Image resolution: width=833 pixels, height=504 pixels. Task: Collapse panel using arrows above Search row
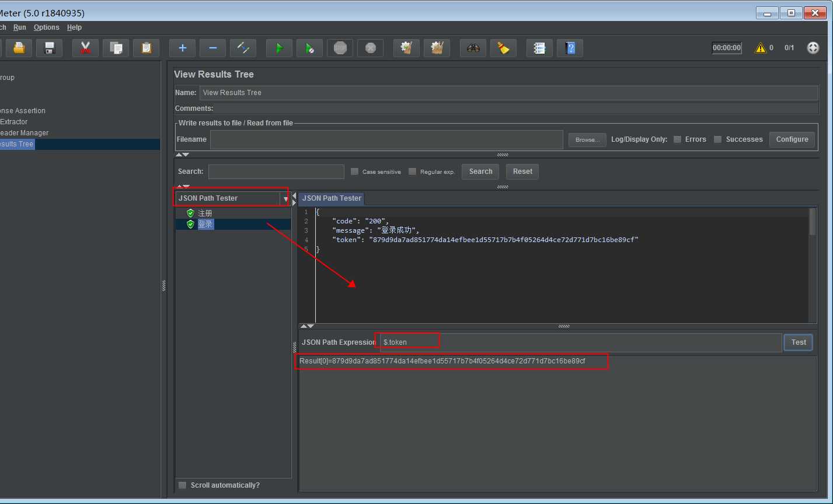pyautogui.click(x=182, y=155)
